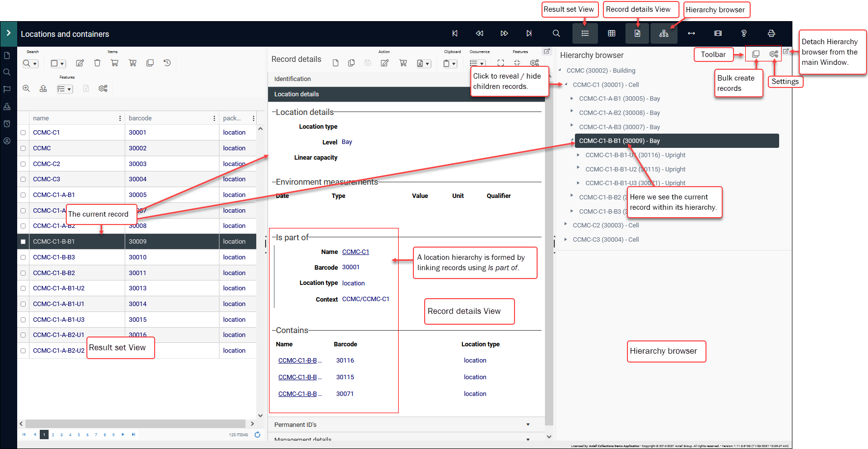Open the CCMC-C1 link under Is part of
Image resolution: width=868 pixels, height=449 pixels.
(x=355, y=252)
